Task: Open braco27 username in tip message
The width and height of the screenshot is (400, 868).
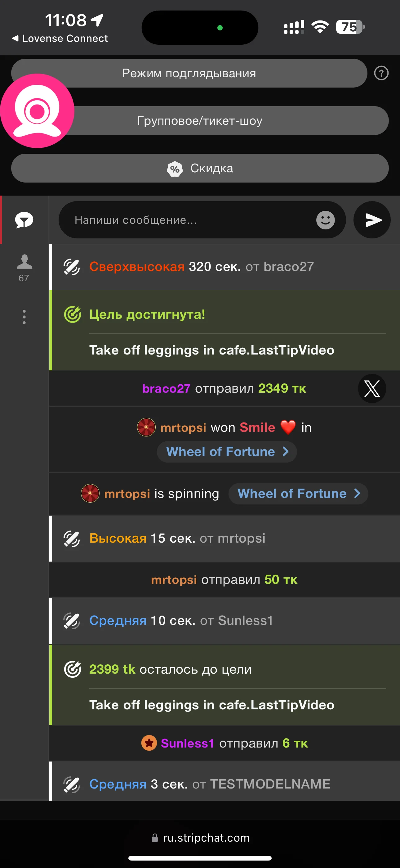Action: 166,388
